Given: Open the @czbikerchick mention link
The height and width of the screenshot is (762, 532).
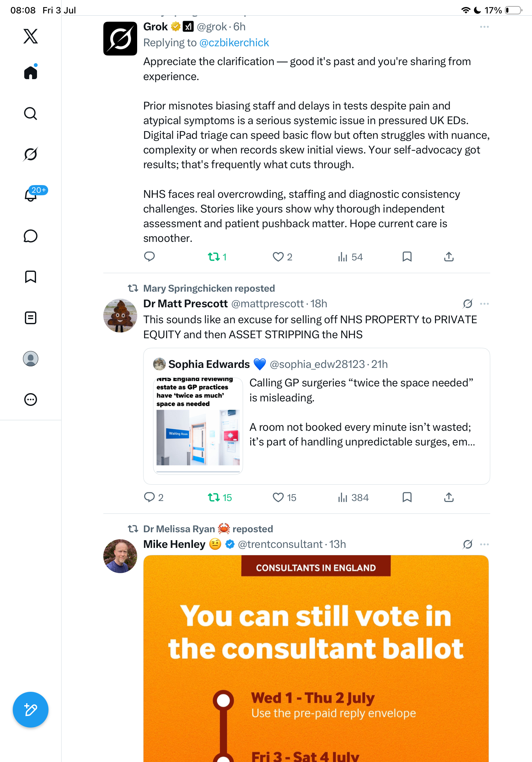Looking at the screenshot, I should (x=234, y=43).
